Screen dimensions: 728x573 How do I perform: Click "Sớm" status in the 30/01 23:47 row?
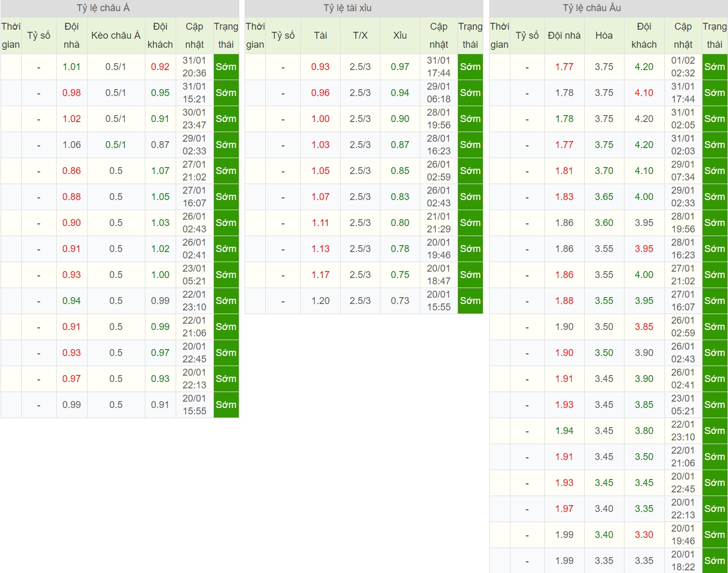[x=226, y=119]
